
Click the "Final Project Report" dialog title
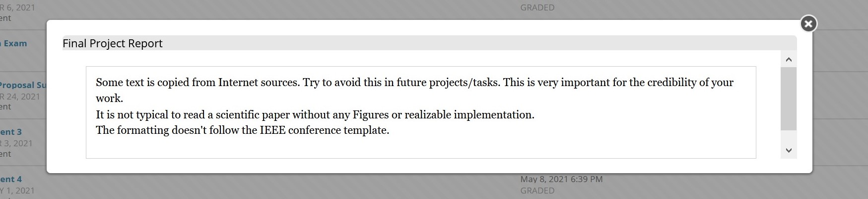pyautogui.click(x=113, y=44)
